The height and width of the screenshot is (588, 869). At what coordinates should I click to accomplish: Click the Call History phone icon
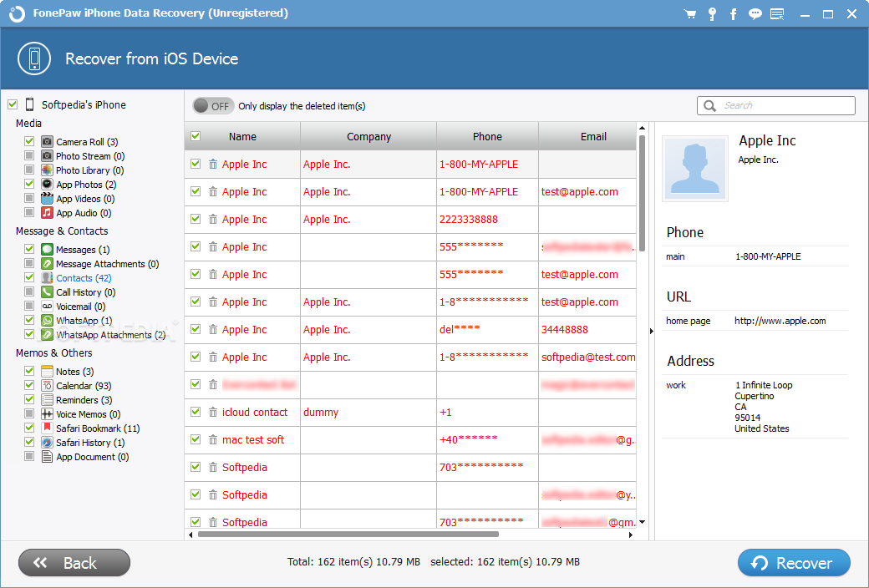(x=47, y=292)
